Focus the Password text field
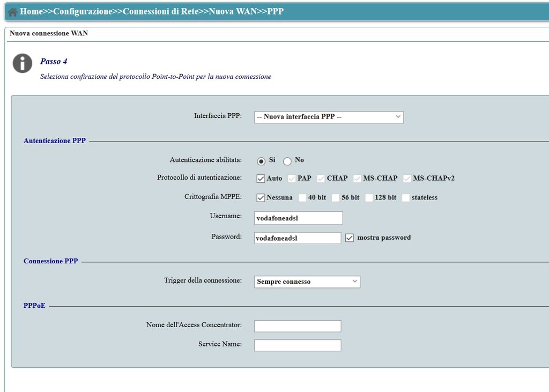This screenshot has height=392, width=549. click(298, 238)
